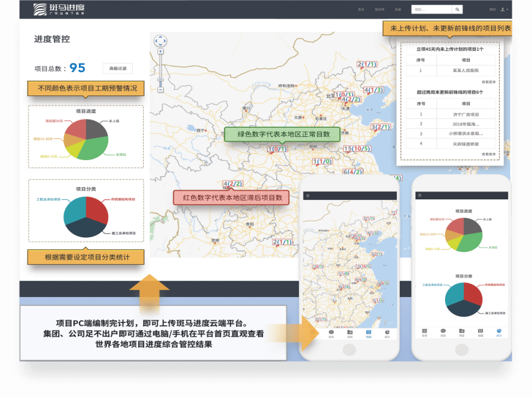The width and height of the screenshot is (532, 398).
Task: Click 查看更多 under the 某某人民医院 table
Action: [x=489, y=82]
